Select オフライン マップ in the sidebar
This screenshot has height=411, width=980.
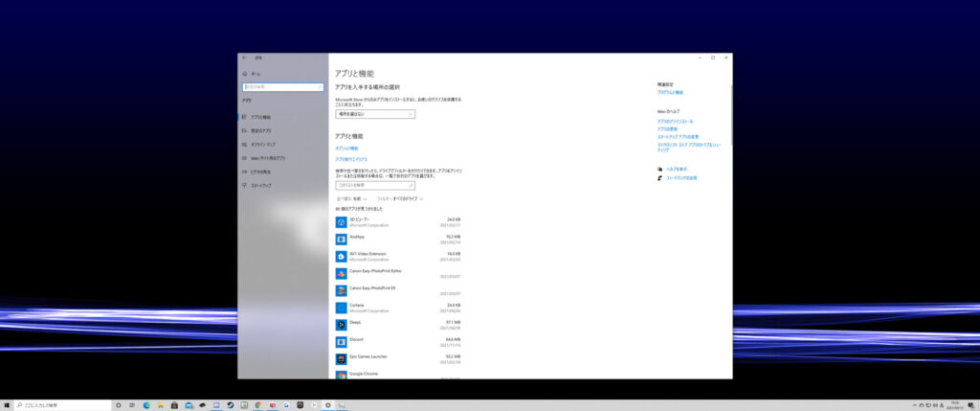282,145
